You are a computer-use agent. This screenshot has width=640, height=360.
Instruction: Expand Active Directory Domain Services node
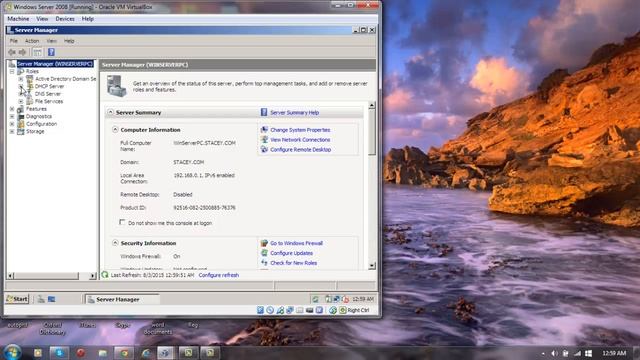[21, 79]
